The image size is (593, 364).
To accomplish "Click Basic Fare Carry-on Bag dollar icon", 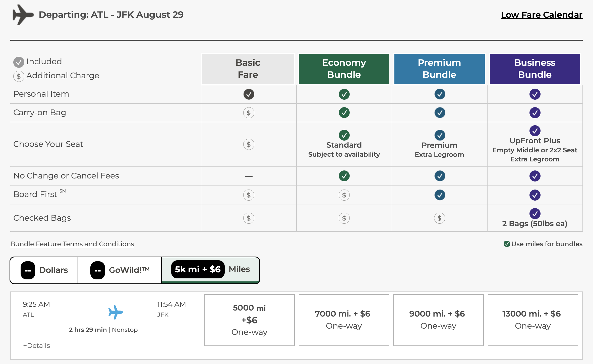I will pos(249,113).
